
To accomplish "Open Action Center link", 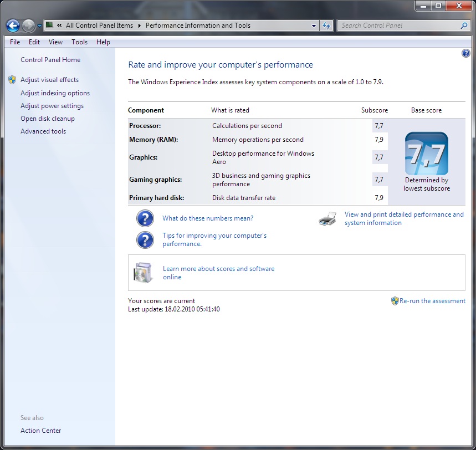I will click(x=40, y=431).
